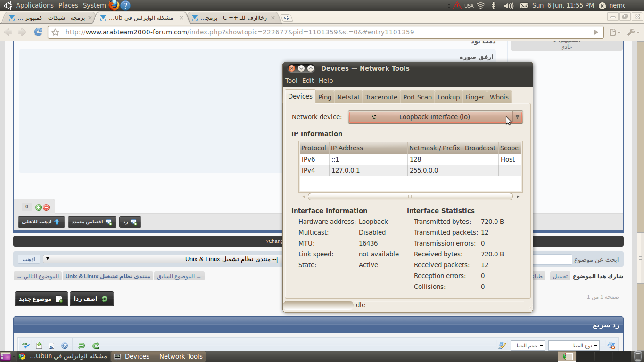The image size is (644, 362).
Task: Open the browser wrench settings icon
Action: [631, 32]
